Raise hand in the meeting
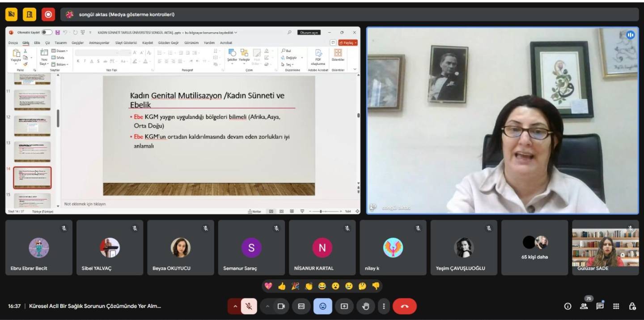 [x=366, y=306]
